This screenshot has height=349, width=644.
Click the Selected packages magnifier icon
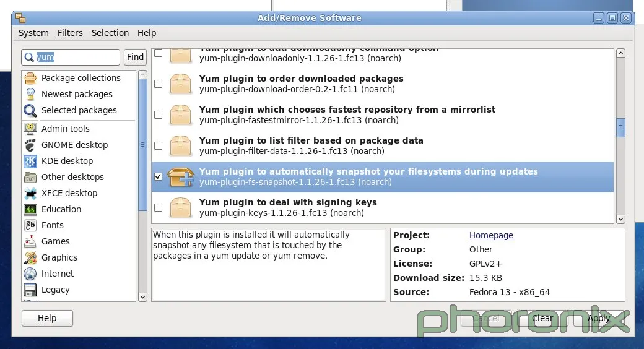[x=30, y=110]
